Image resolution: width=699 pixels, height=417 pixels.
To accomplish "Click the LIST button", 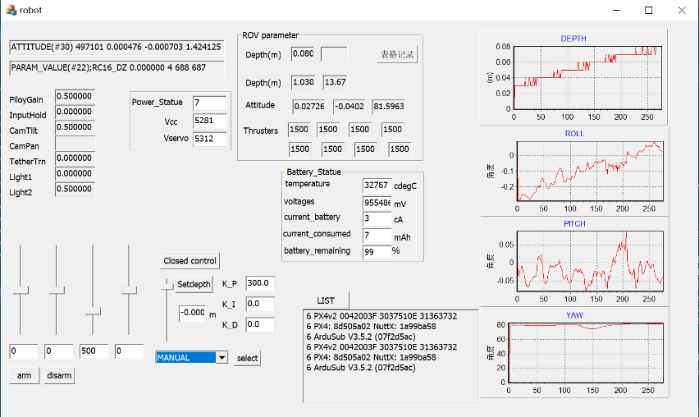I will 326,300.
